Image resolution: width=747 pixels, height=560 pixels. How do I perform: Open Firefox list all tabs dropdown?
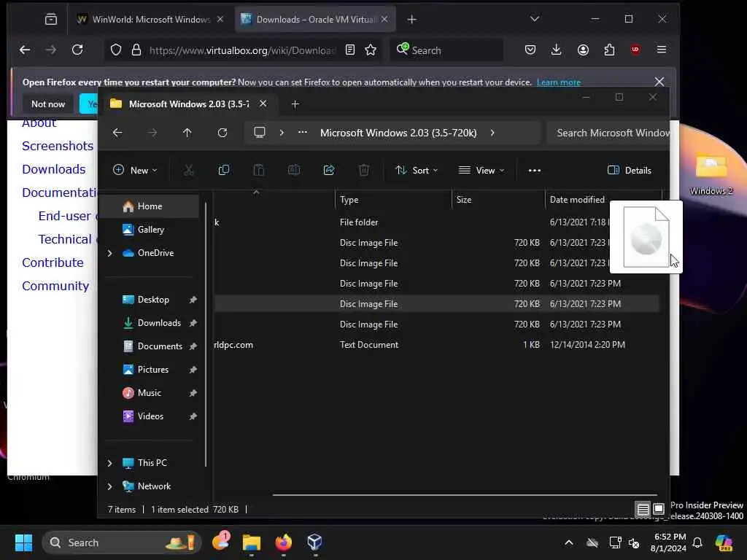click(535, 19)
